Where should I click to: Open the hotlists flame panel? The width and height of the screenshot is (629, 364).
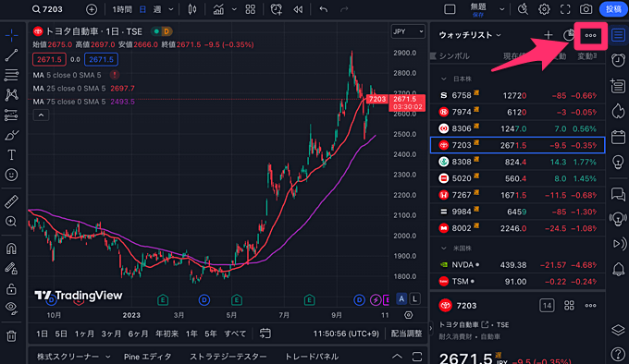tap(618, 111)
